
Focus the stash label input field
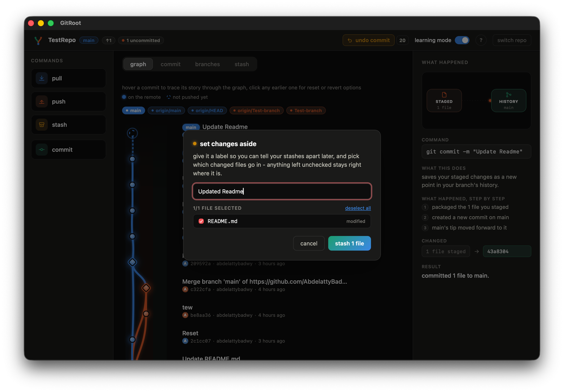(282, 191)
